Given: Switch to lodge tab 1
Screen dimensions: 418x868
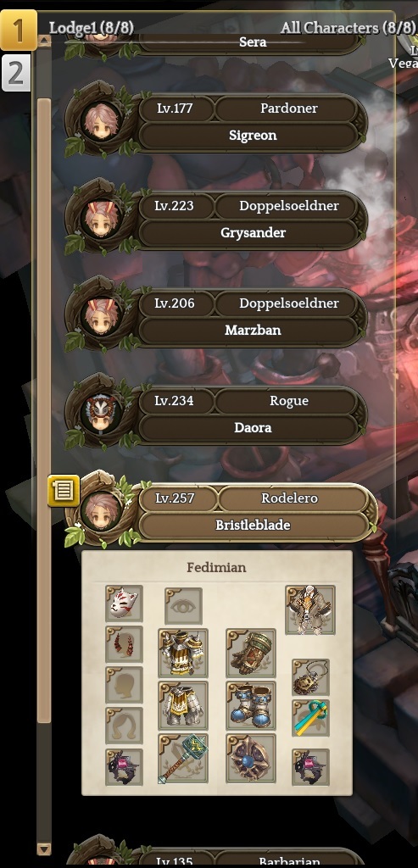Looking at the screenshot, I should coord(18,30).
